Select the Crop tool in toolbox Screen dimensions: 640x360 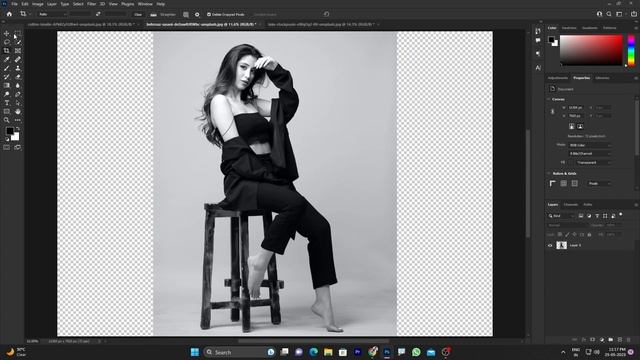pyautogui.click(x=7, y=51)
